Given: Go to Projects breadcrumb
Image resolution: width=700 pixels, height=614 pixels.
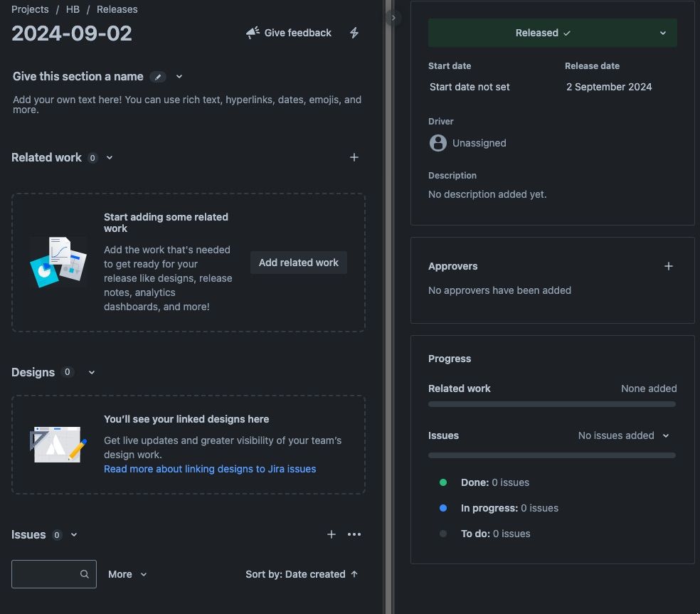Looking at the screenshot, I should (30, 9).
